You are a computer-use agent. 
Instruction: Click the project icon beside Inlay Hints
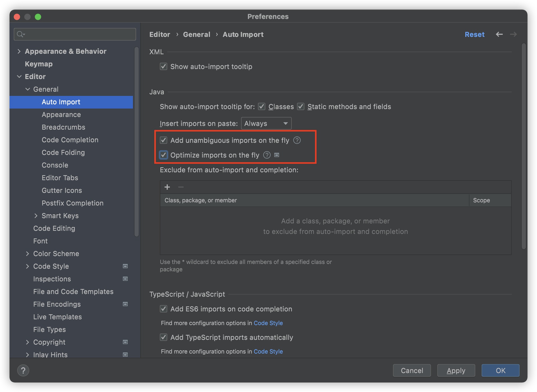[125, 355]
